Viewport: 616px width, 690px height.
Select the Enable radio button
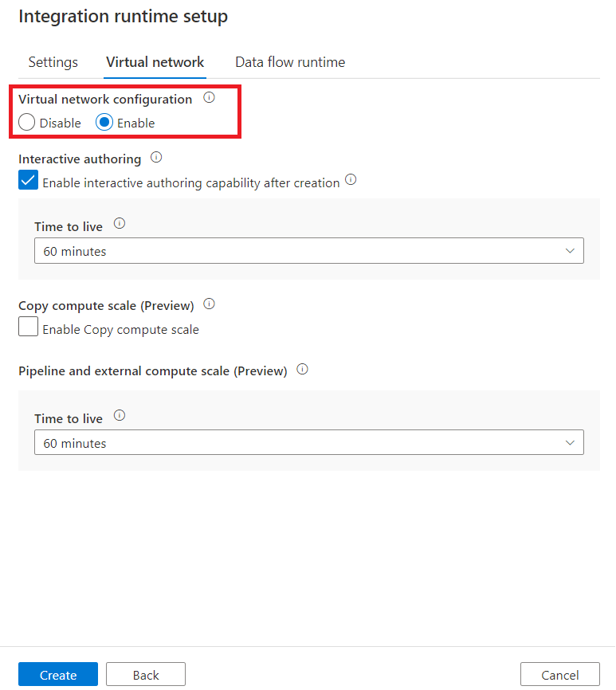pyautogui.click(x=104, y=123)
